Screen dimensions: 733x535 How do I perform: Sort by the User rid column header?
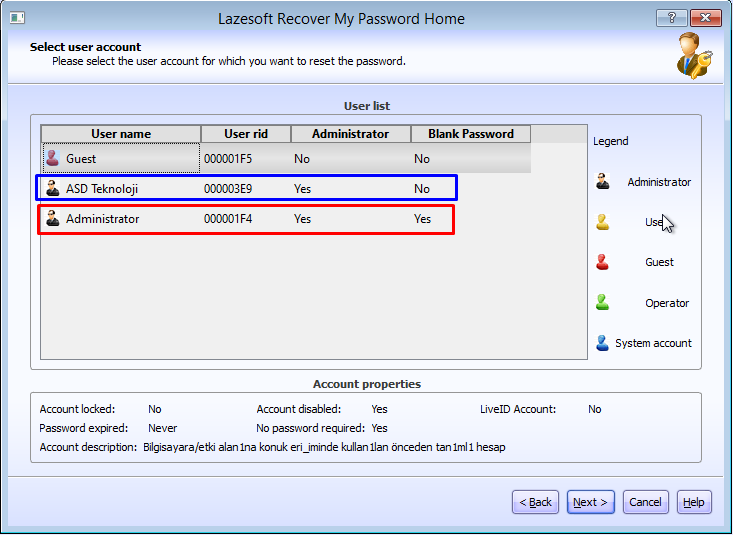[246, 134]
